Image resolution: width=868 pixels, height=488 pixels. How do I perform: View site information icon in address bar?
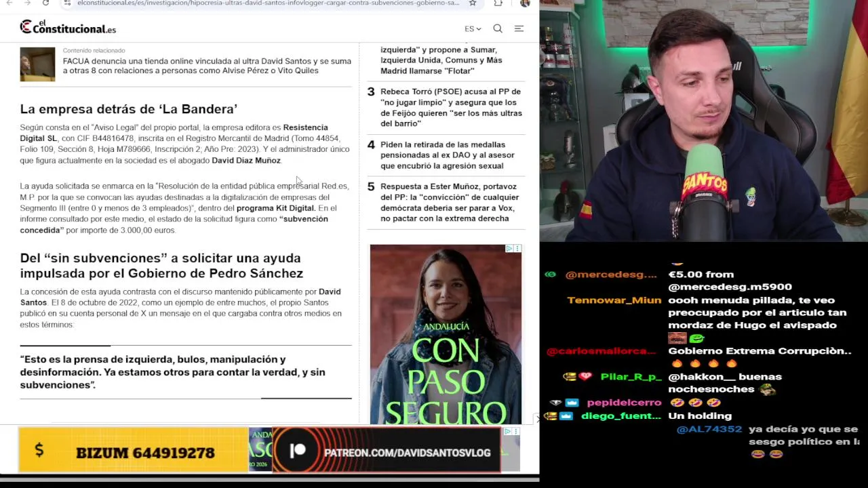click(67, 3)
